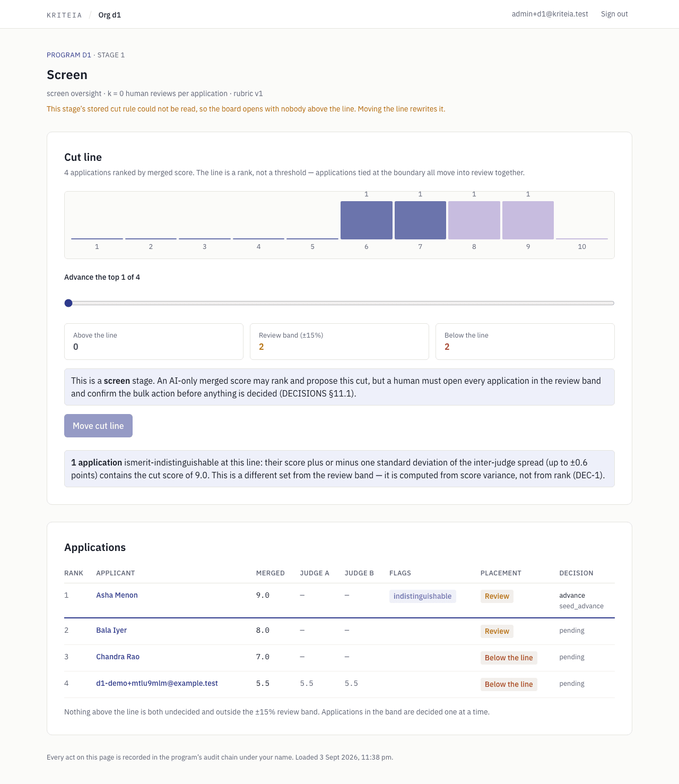Screen dimensions: 679x784
Task: Click the Advance the top 1 of 4 label
Action: coord(102,277)
